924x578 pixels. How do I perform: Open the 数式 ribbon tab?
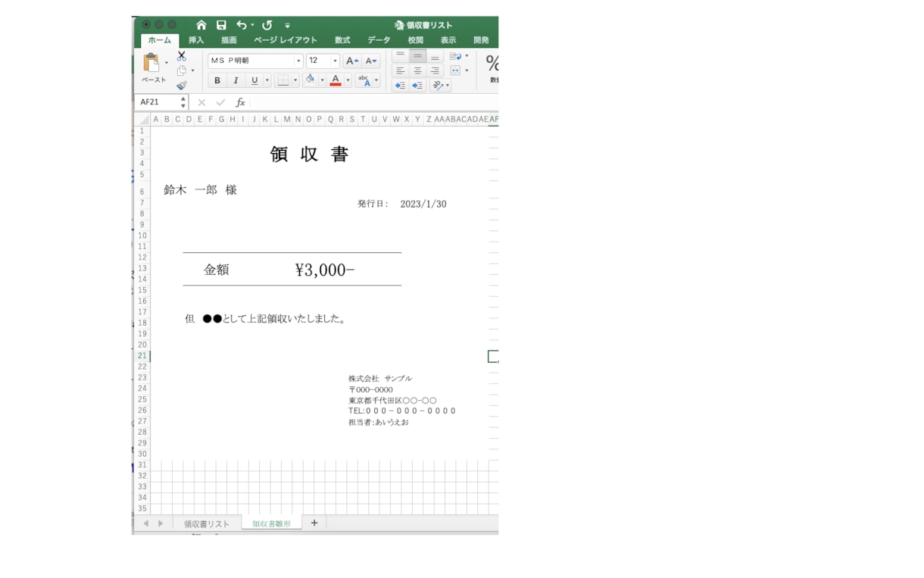coord(342,40)
